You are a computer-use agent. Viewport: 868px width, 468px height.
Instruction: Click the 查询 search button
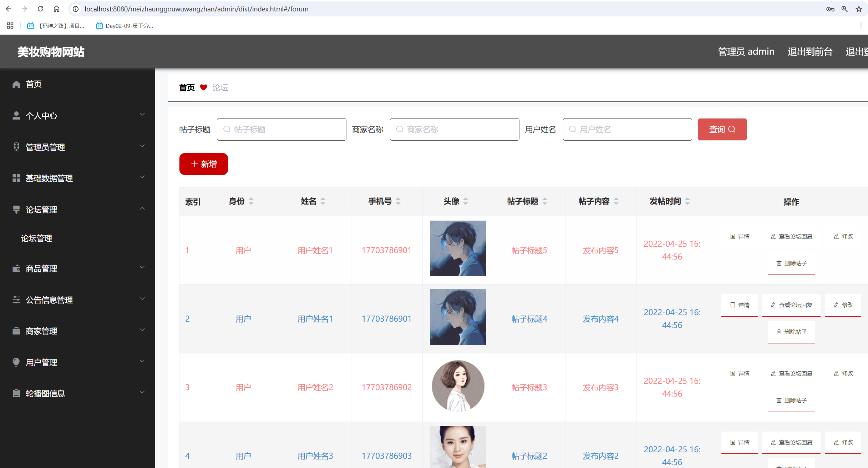click(x=722, y=129)
